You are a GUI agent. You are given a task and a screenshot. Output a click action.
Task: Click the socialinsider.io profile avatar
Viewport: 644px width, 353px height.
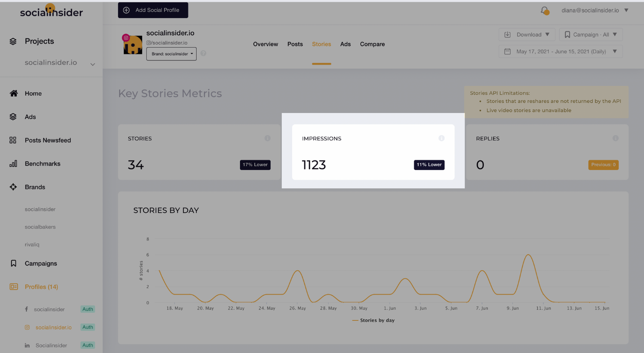(132, 44)
